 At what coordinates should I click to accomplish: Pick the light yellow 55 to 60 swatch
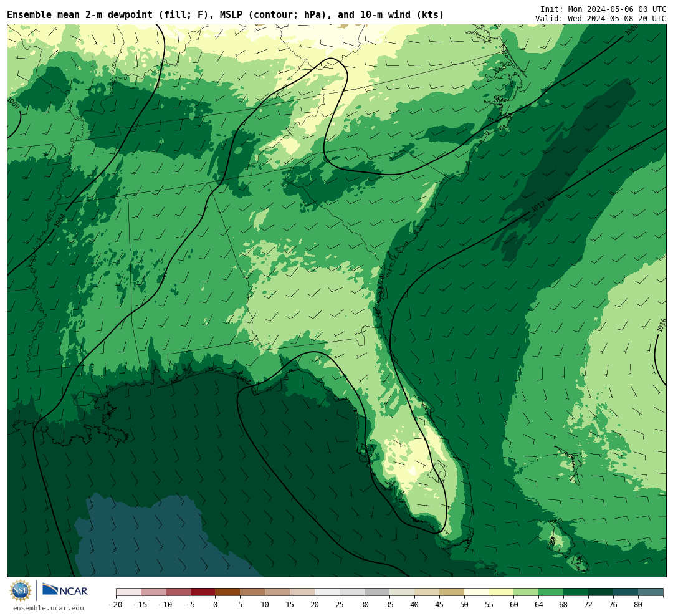(x=501, y=592)
